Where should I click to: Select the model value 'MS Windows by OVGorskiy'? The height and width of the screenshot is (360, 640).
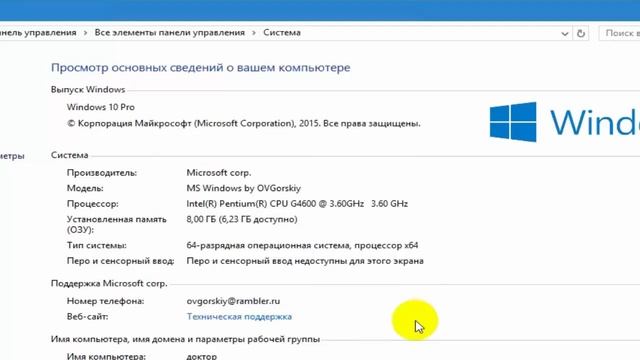point(244,188)
